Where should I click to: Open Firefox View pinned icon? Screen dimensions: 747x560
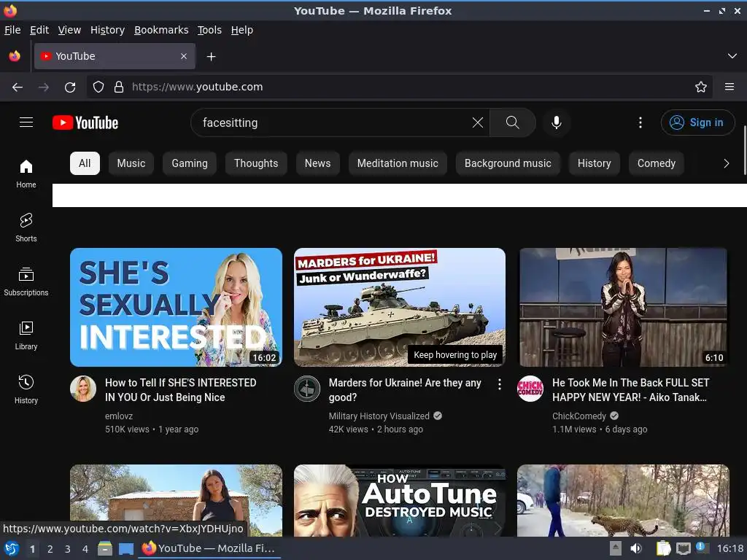coord(15,56)
